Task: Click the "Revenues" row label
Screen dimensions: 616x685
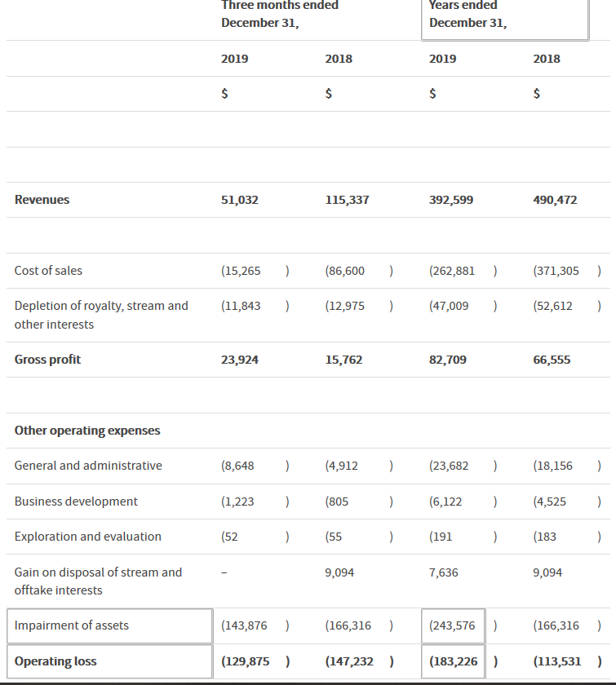Action: tap(42, 200)
